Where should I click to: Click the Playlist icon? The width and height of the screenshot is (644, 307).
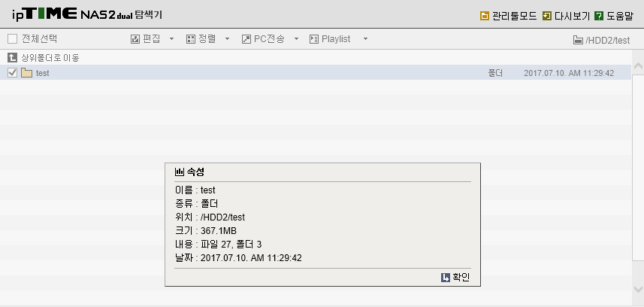(x=314, y=39)
